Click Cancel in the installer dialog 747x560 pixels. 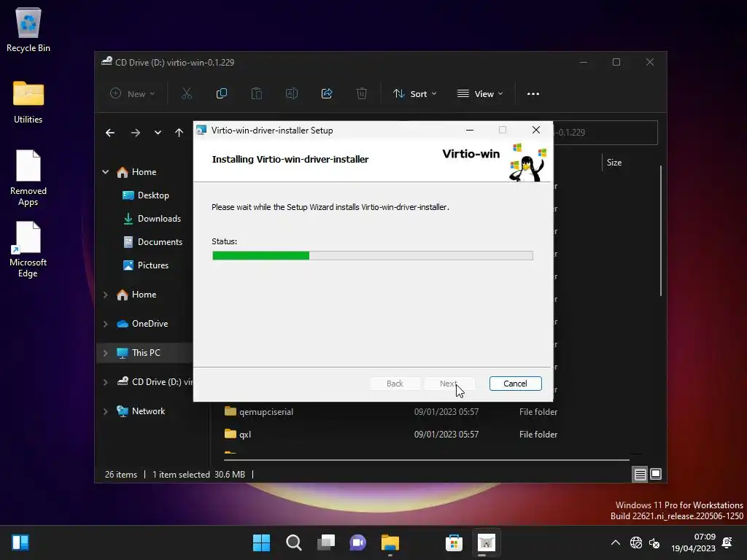tap(516, 384)
